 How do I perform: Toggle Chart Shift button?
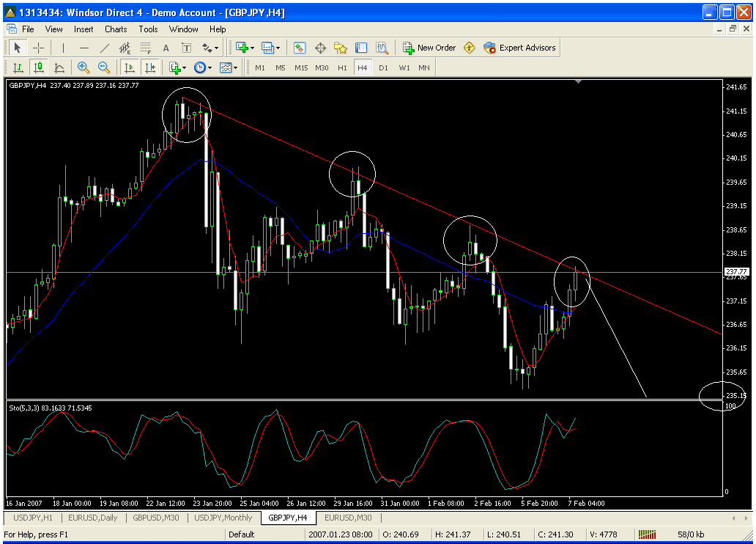point(150,67)
